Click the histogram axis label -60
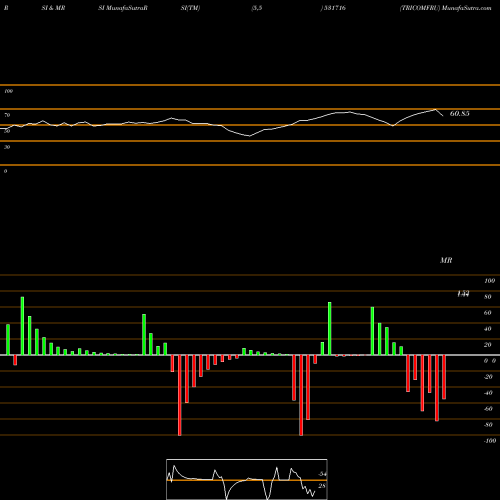The height and width of the screenshot is (500, 500). (488, 409)
